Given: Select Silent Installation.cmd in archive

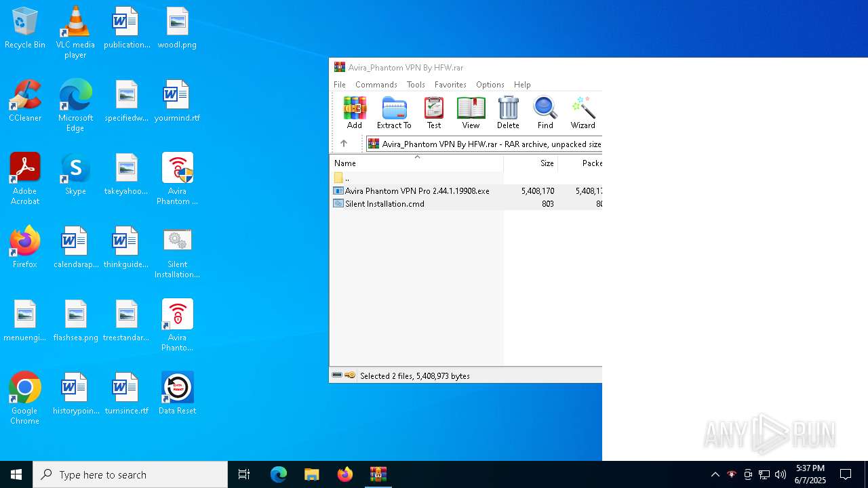Looking at the screenshot, I should [466, 203].
